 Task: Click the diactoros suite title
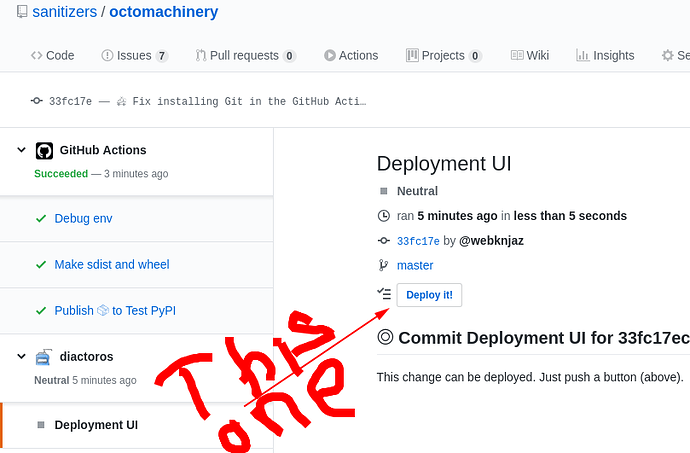(x=86, y=357)
